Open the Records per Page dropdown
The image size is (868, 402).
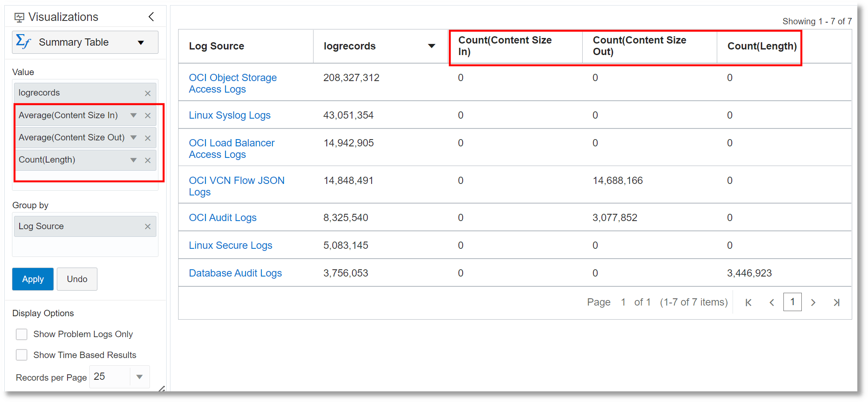point(139,377)
